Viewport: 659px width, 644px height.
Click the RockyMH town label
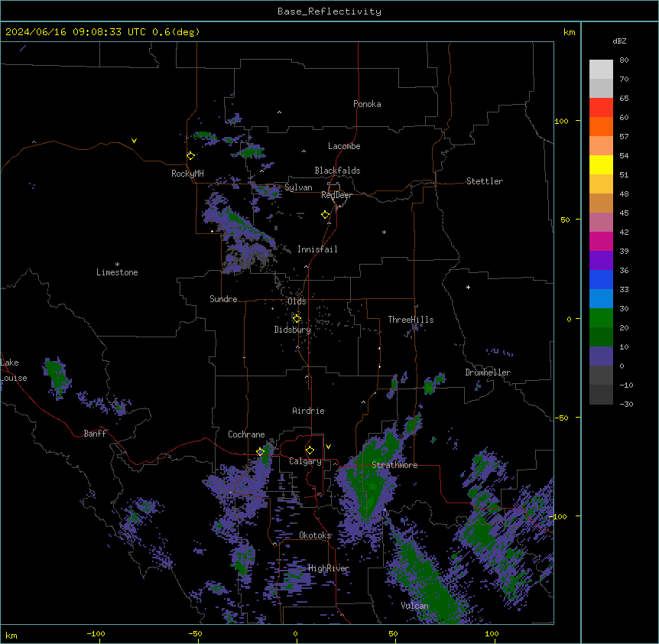pyautogui.click(x=187, y=174)
